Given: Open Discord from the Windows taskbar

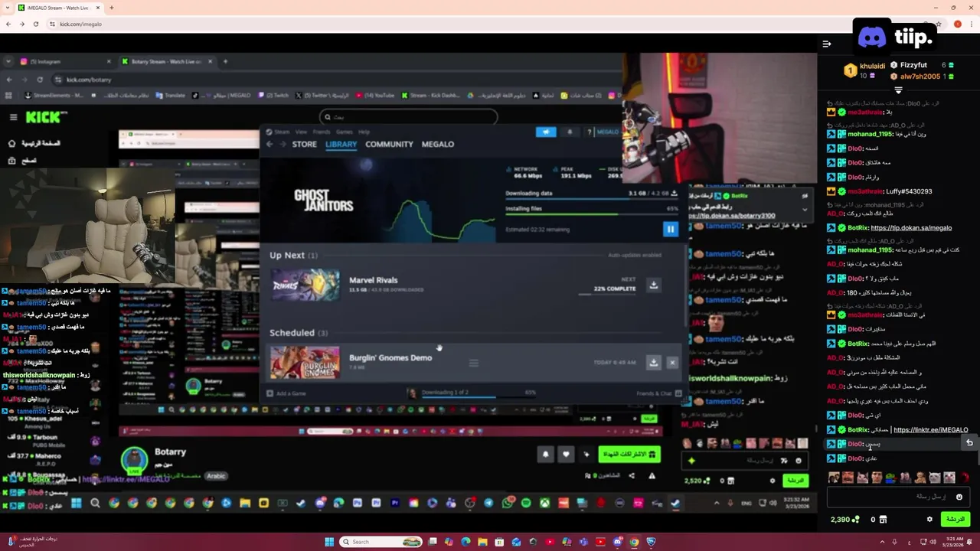Looking at the screenshot, I should tap(618, 542).
